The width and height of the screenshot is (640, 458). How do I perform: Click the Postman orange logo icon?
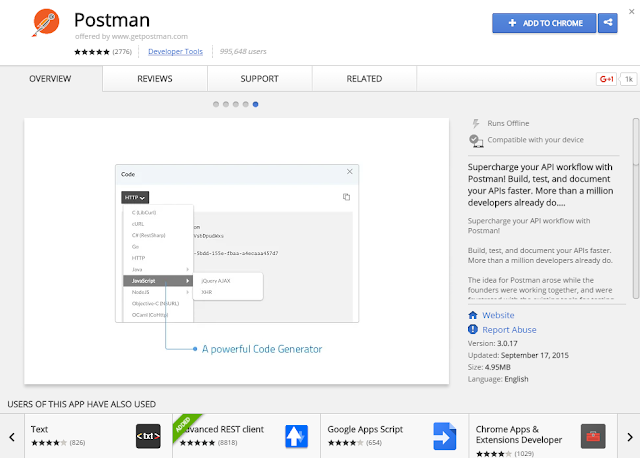46,22
